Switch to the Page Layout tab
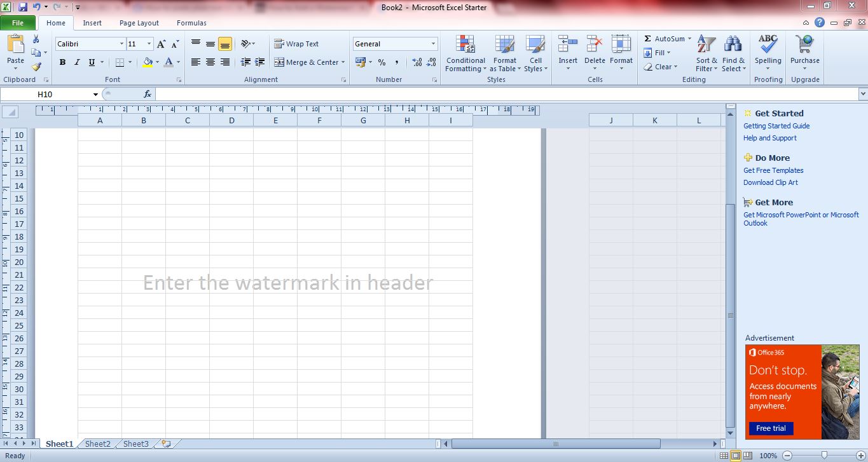This screenshot has height=462, width=868. (139, 23)
